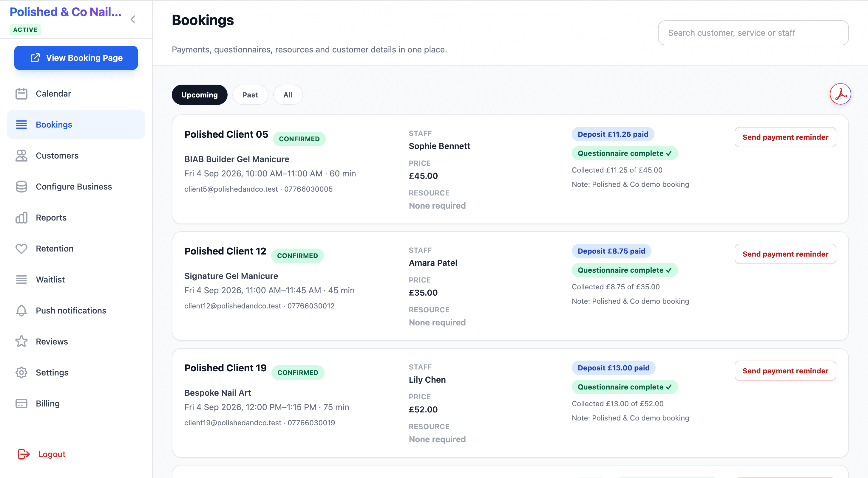Click Questionnaire complete badge for Client 05

pyautogui.click(x=624, y=153)
